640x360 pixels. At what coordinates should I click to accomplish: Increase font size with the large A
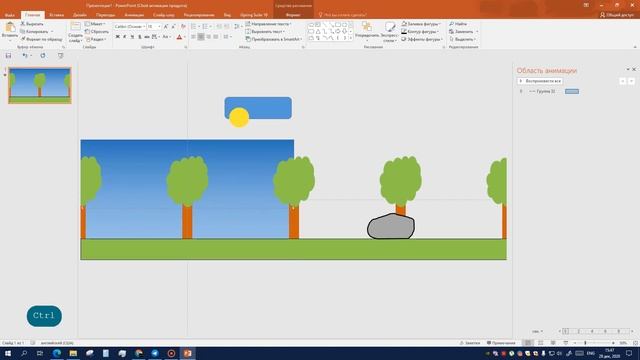(x=166, y=27)
